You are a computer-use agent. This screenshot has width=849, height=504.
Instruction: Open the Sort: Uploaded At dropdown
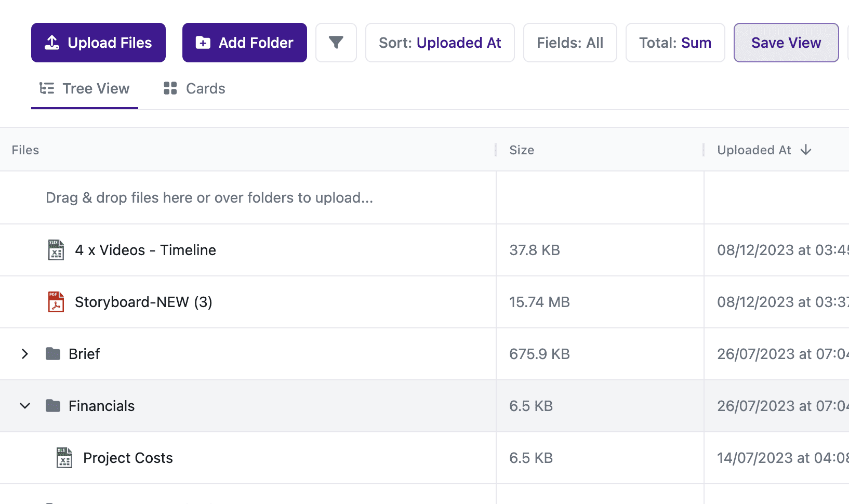(440, 43)
